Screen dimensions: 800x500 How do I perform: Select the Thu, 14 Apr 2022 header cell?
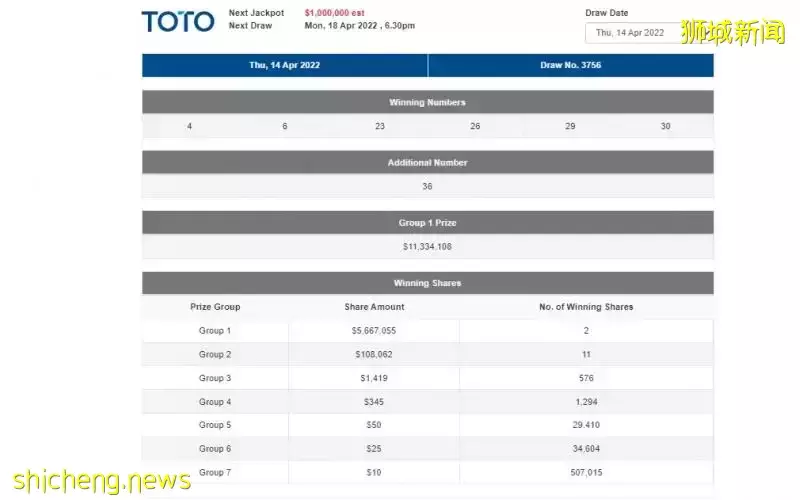pos(285,65)
